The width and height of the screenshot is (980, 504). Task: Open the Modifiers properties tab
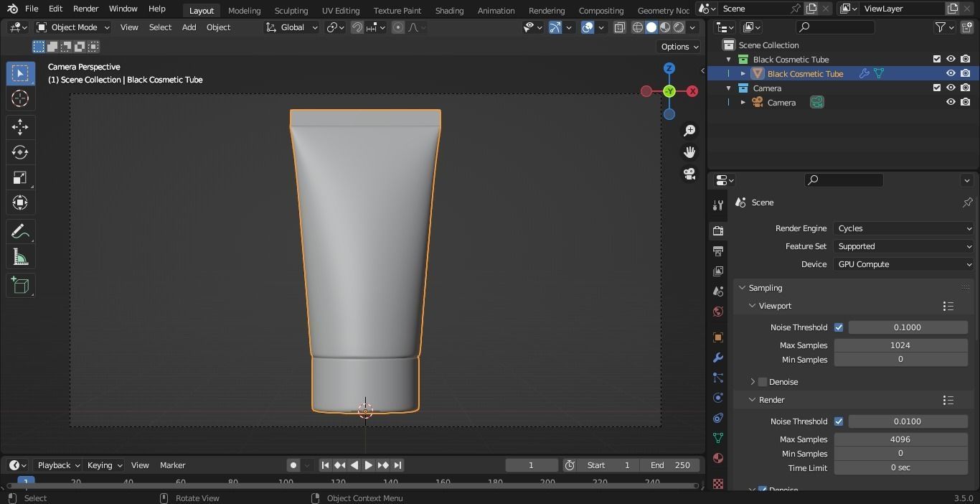(718, 358)
